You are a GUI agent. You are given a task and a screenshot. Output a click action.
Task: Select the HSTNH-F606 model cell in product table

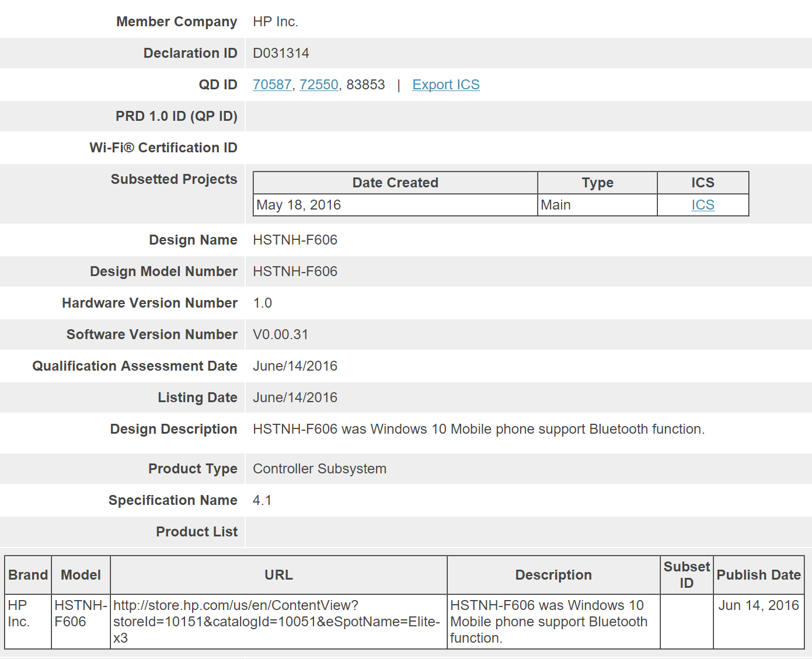(x=81, y=622)
